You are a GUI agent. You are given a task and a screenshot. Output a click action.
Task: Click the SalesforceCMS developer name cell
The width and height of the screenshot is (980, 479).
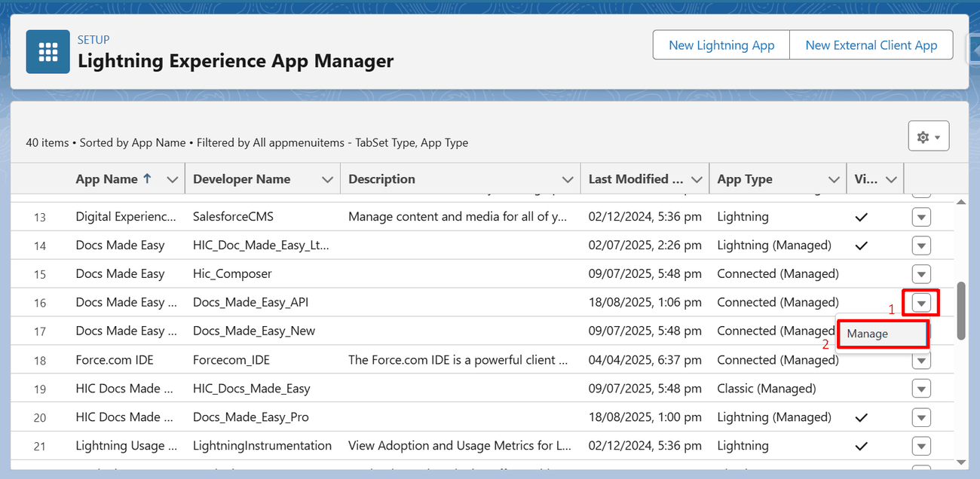(233, 217)
